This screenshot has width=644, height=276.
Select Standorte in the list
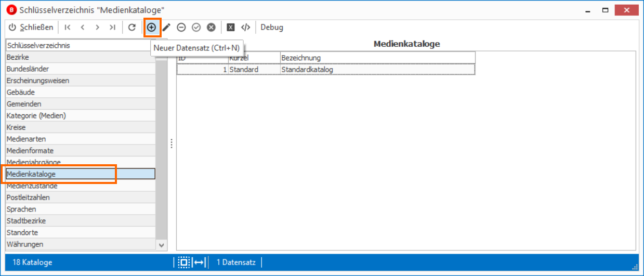pyautogui.click(x=80, y=232)
